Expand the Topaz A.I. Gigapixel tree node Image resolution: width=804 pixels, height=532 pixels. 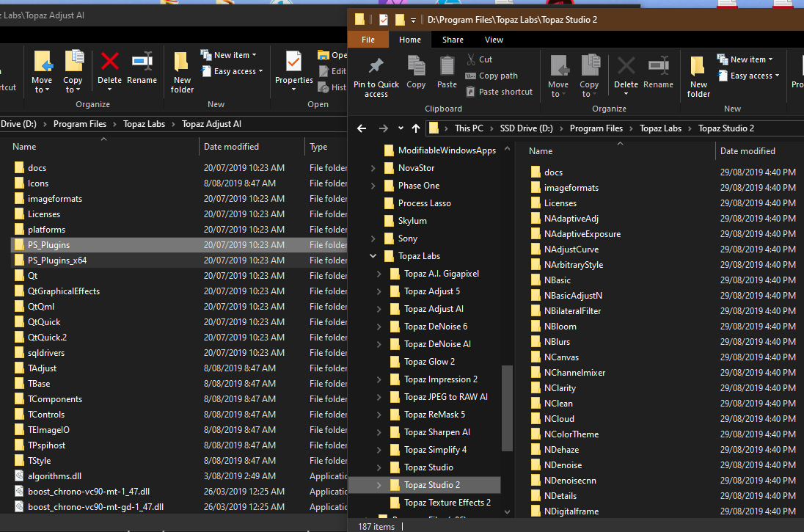tap(379, 274)
